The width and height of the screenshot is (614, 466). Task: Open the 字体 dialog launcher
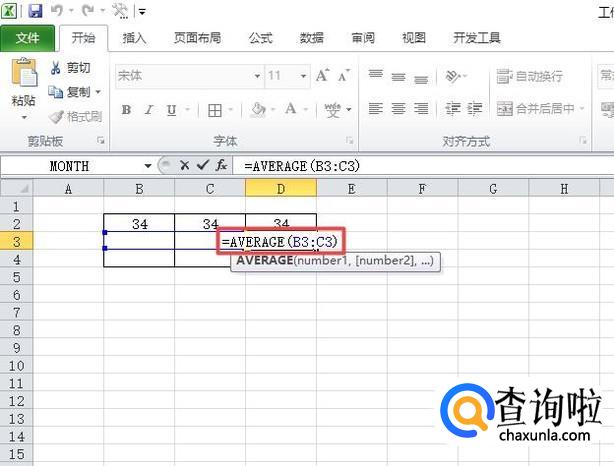350,140
